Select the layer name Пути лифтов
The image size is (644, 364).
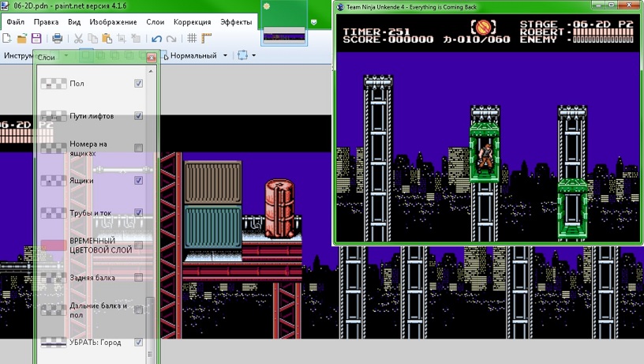pos(92,116)
